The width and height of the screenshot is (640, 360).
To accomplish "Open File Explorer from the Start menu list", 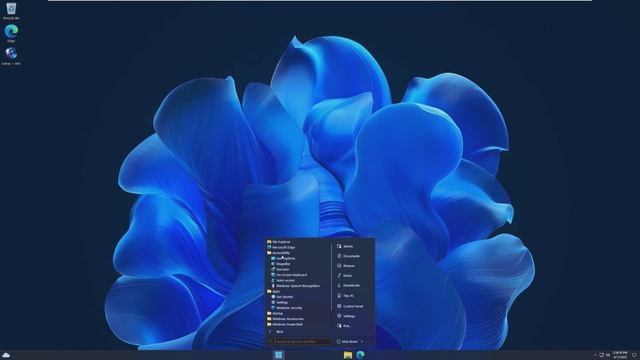I will point(279,242).
